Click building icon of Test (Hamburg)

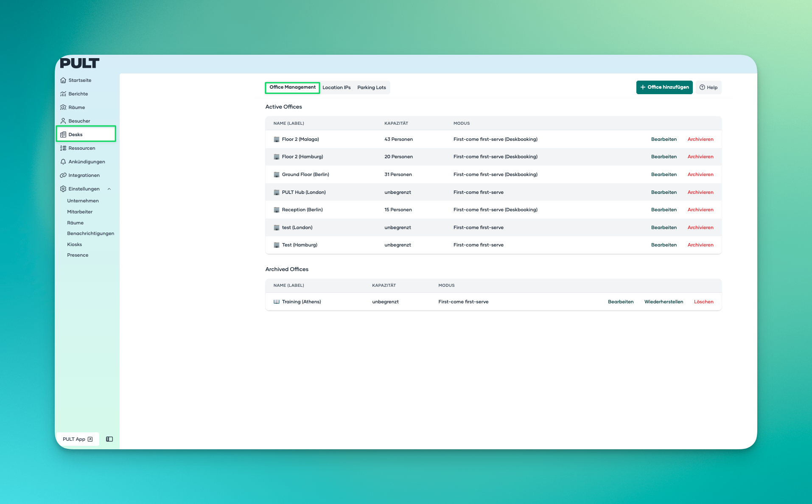277,245
